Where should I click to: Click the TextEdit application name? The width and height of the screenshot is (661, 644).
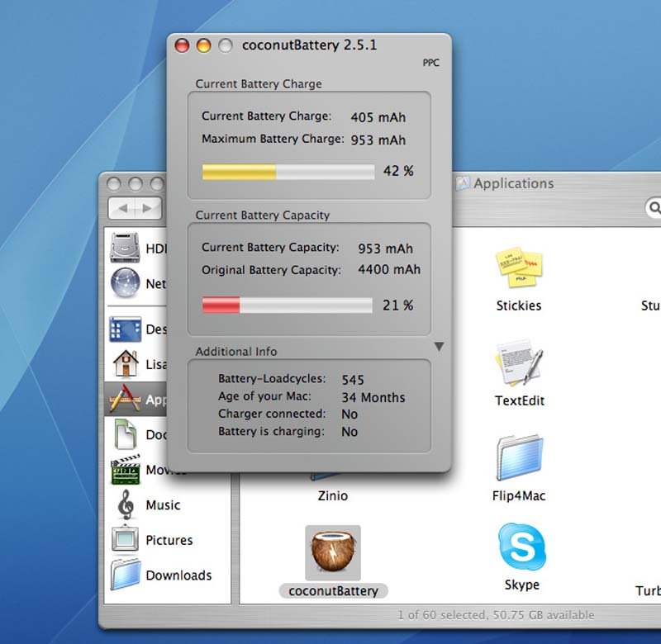tap(520, 400)
